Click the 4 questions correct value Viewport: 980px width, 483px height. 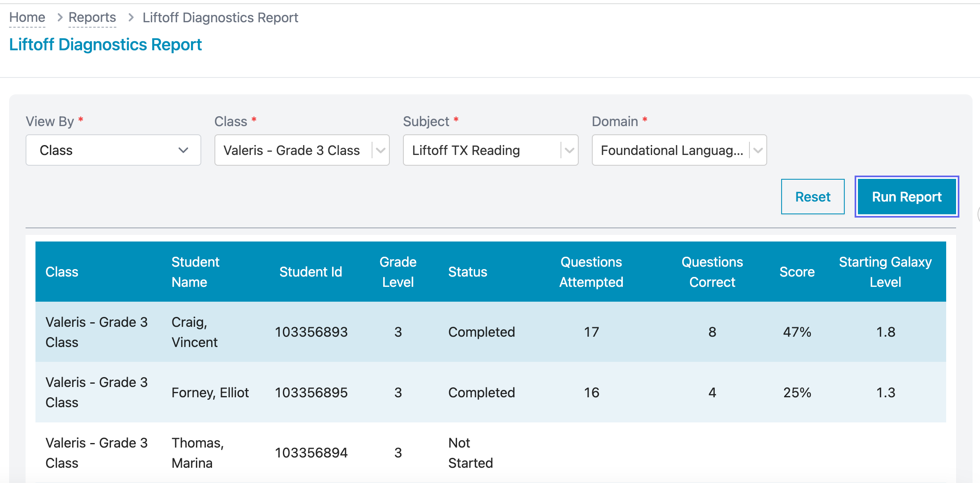712,392
